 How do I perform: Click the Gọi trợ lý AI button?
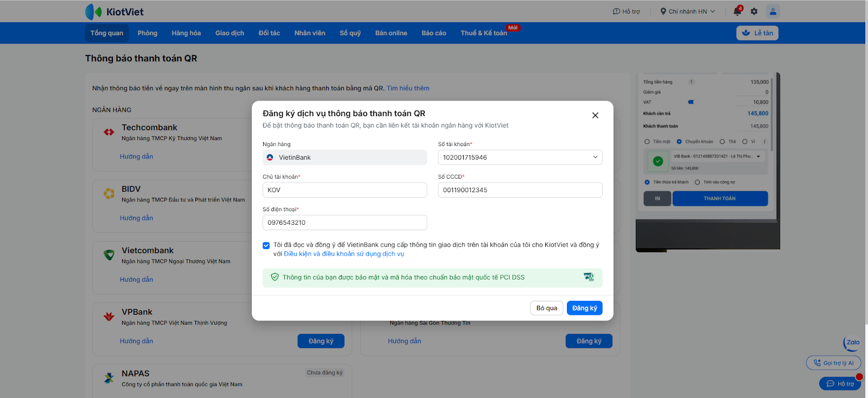[x=833, y=363]
